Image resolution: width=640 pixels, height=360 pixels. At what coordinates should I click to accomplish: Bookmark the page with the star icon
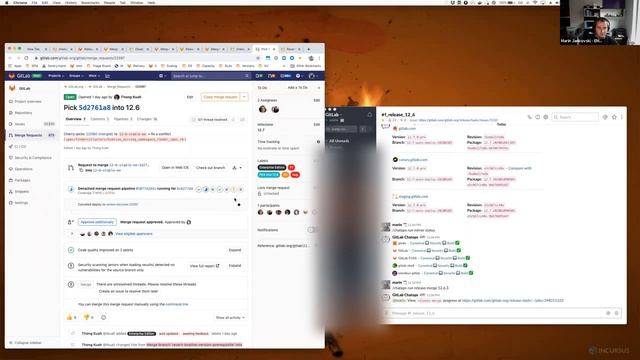click(258, 58)
